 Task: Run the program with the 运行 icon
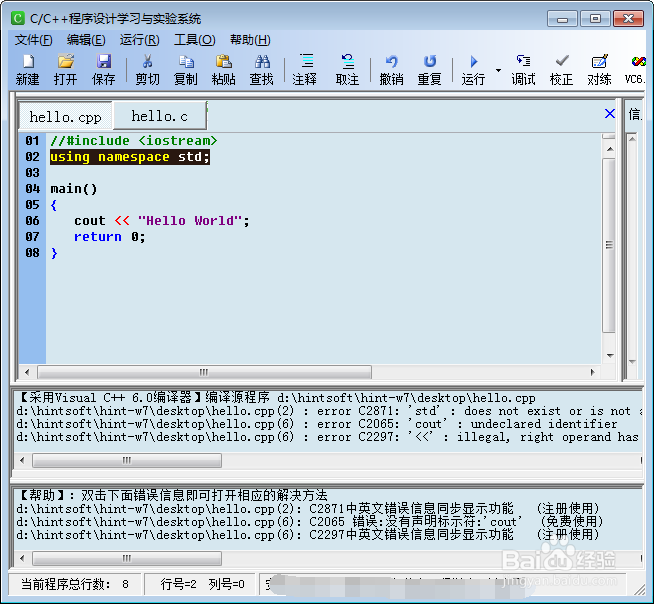pos(473,70)
